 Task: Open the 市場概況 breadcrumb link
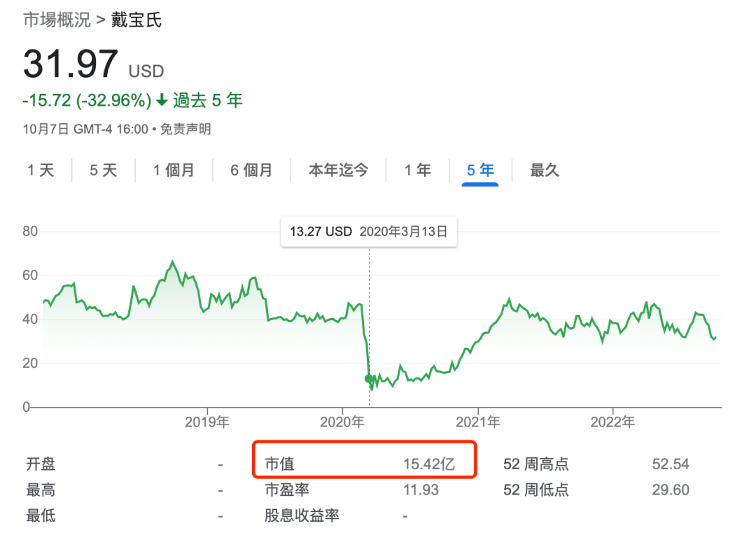[57, 20]
